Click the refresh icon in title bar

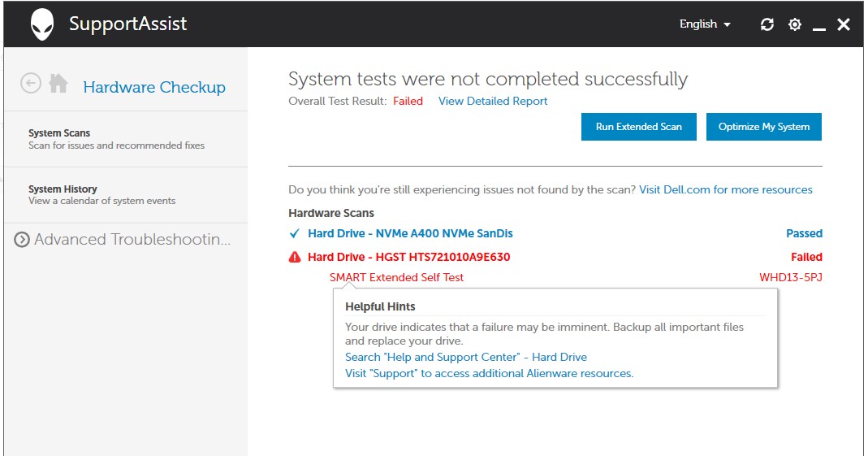[767, 24]
